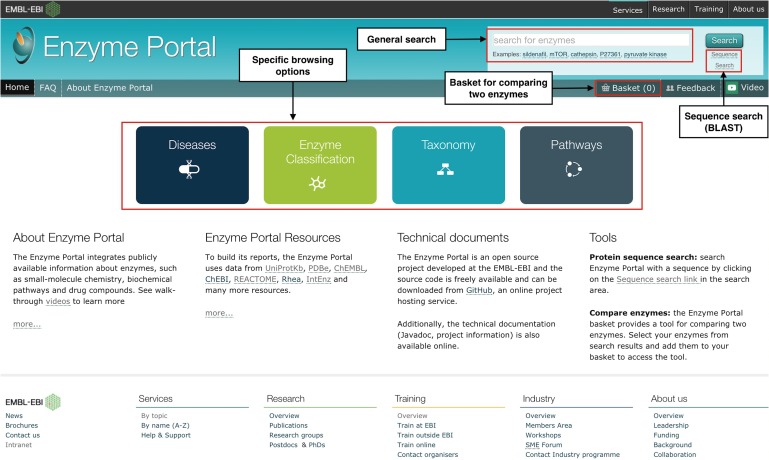The width and height of the screenshot is (769, 460).
Task: Open 'Postdocs & PhDs' footer link
Action: (297, 445)
